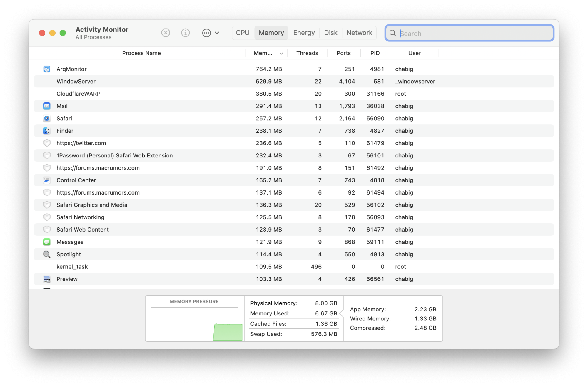Switch to the Energy tab
The height and width of the screenshot is (387, 588).
304,33
